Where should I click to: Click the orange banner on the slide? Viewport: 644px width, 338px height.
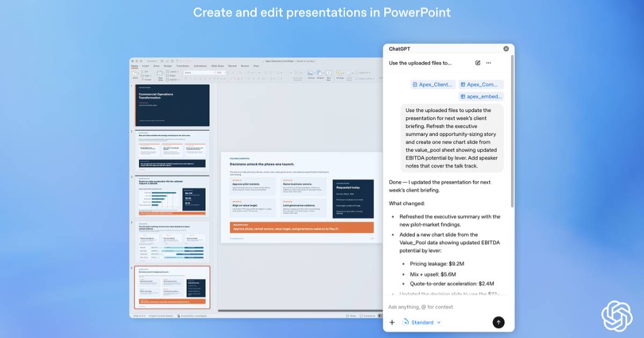click(x=302, y=227)
